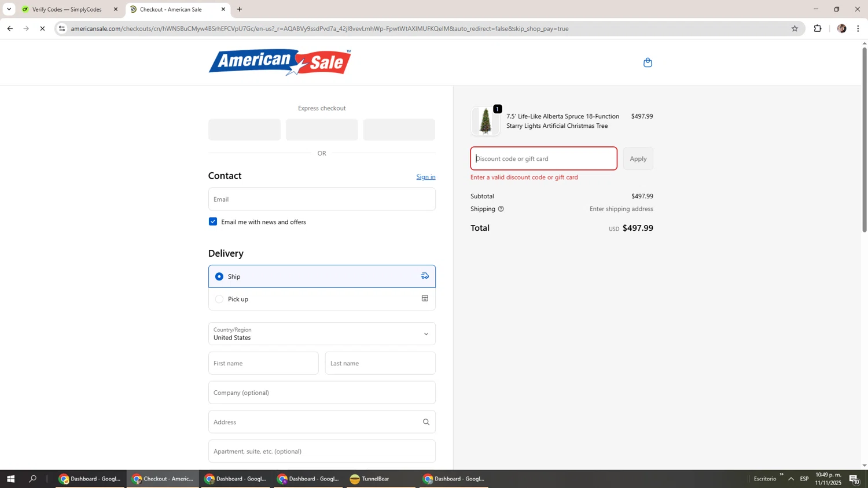868x488 pixels.
Task: Bookmark this page with star icon
Action: (x=795, y=28)
